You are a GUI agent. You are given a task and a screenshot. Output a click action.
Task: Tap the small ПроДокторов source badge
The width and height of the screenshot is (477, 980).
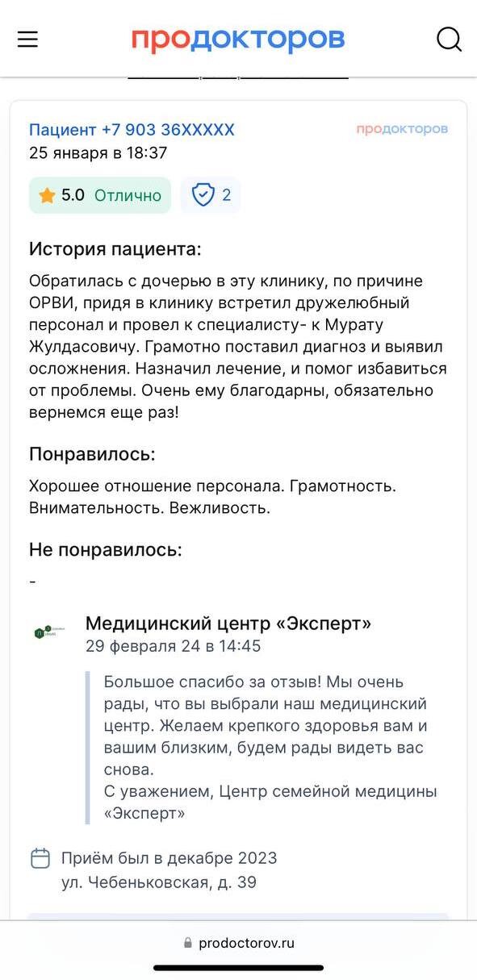402,129
